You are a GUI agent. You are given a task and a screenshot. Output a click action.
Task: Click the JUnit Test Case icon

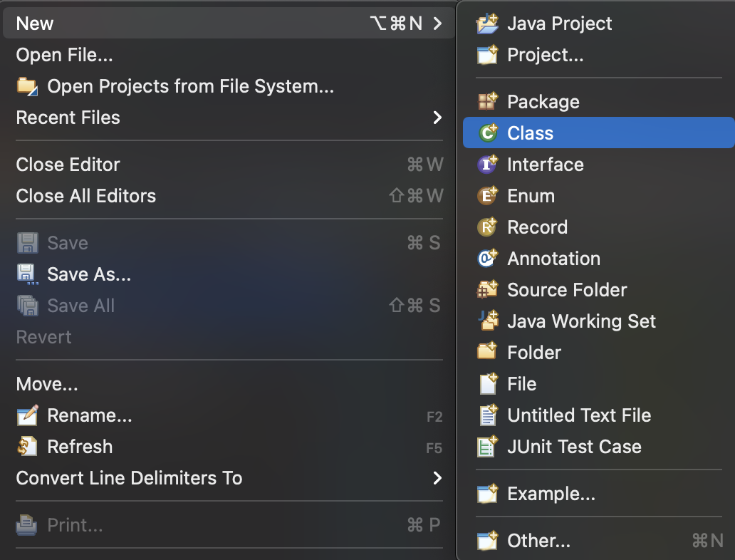[x=488, y=447]
